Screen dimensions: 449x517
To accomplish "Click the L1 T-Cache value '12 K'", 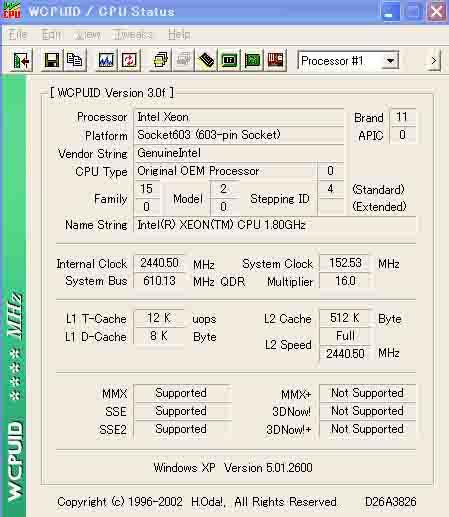I will tap(159, 318).
